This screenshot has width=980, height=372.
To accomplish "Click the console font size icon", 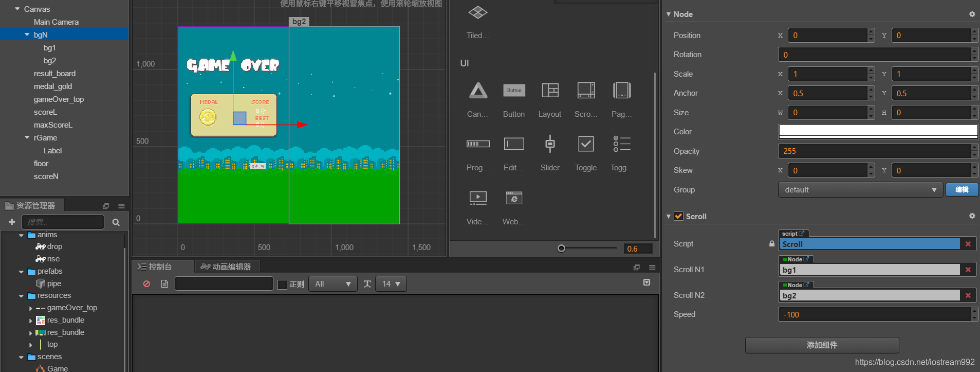I will click(x=367, y=284).
